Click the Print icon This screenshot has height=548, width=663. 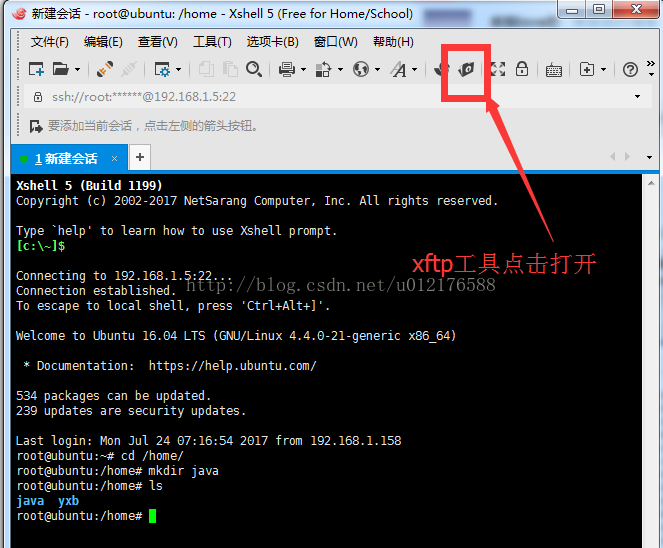pyautogui.click(x=287, y=69)
